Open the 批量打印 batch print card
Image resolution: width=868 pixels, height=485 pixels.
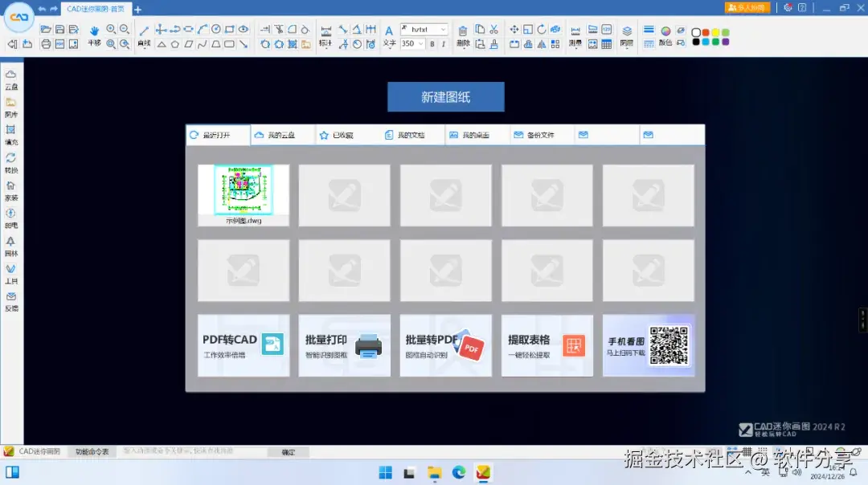[344, 345]
